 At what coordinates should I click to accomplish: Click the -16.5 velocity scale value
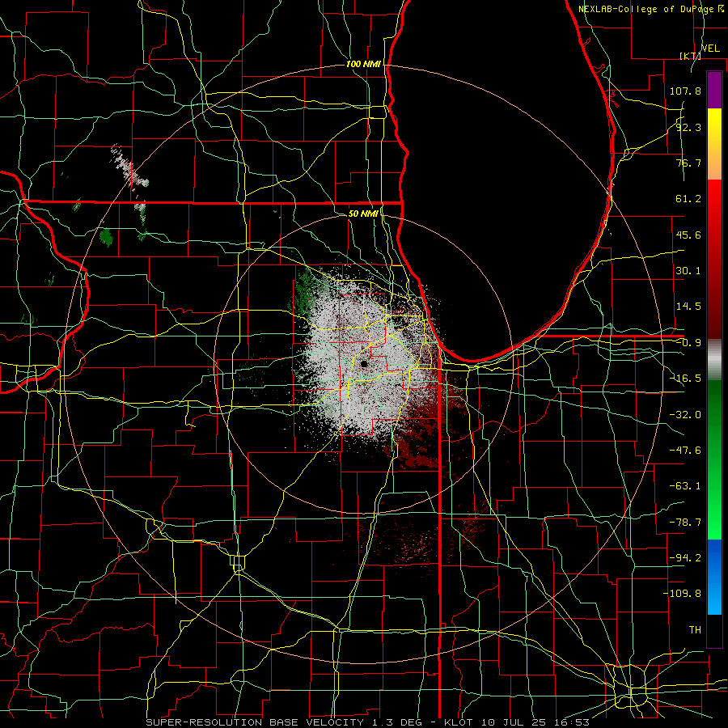(685, 379)
